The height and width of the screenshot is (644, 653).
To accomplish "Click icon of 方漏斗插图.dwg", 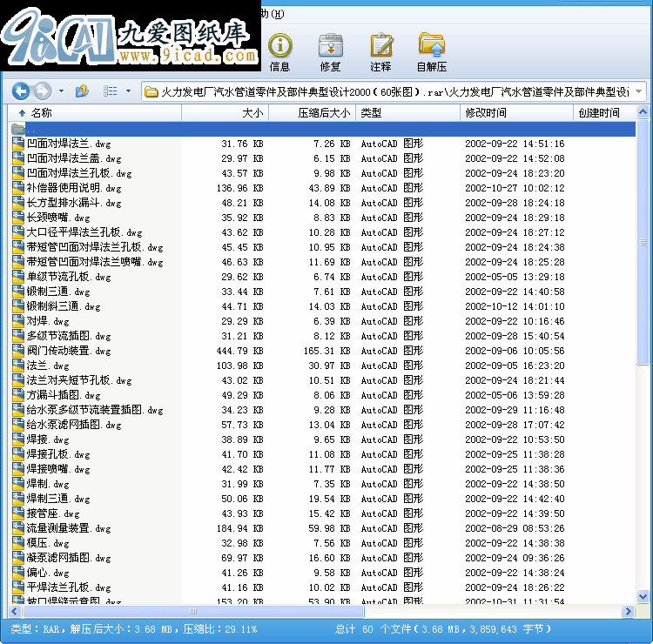I will tap(18, 395).
